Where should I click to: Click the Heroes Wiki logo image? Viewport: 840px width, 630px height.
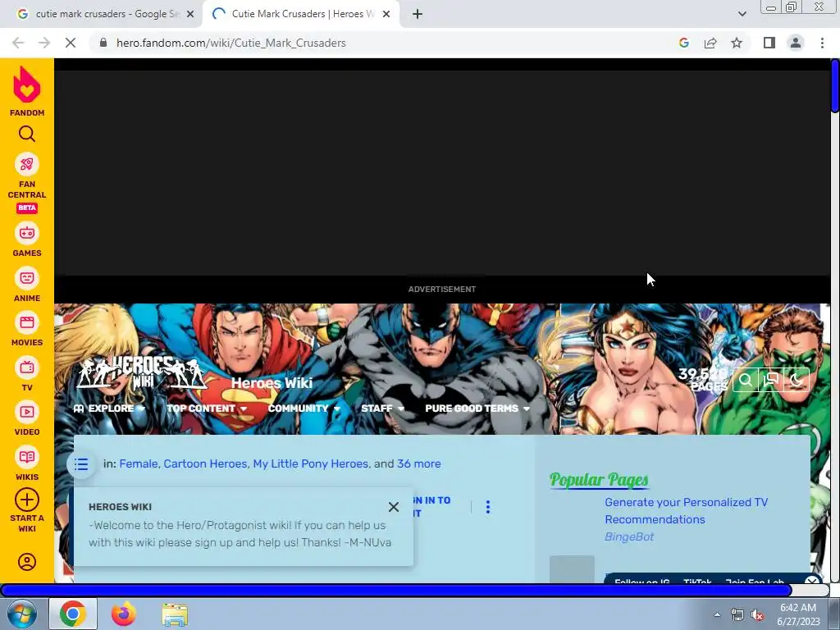[141, 372]
